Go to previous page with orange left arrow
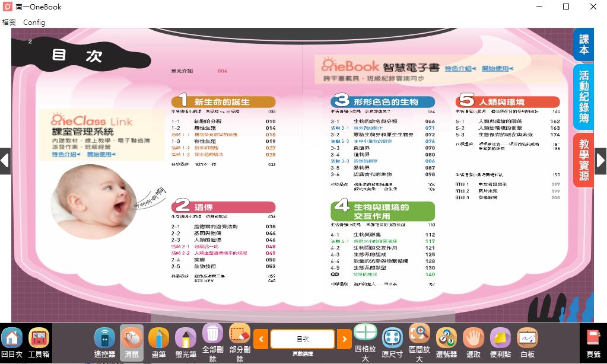Screen dimensions: 607x364 (x=261, y=339)
